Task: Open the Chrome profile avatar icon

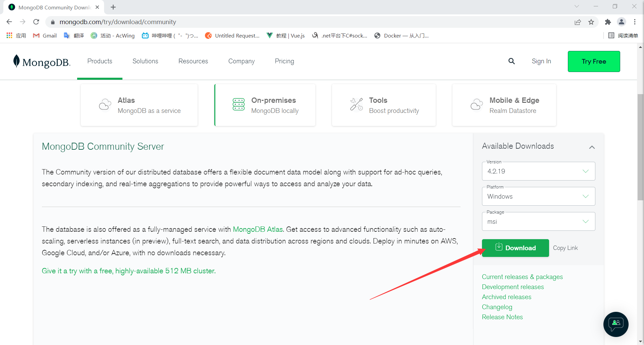Action: 622,22
